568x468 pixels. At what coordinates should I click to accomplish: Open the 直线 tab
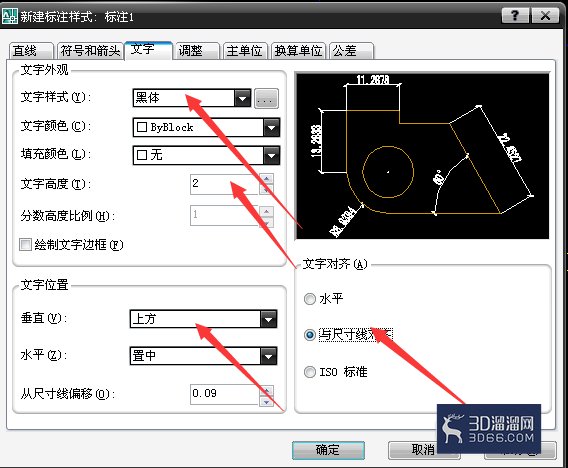coord(31,51)
